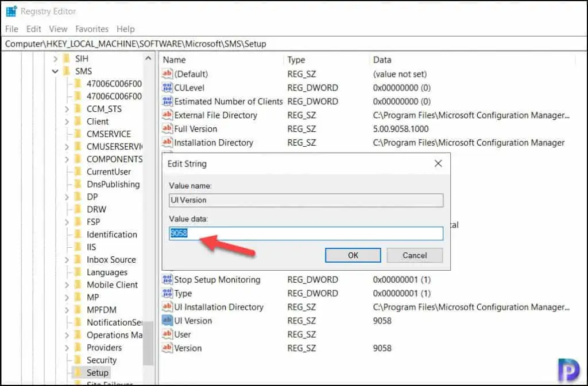Click the Identification folder icon

click(78, 235)
